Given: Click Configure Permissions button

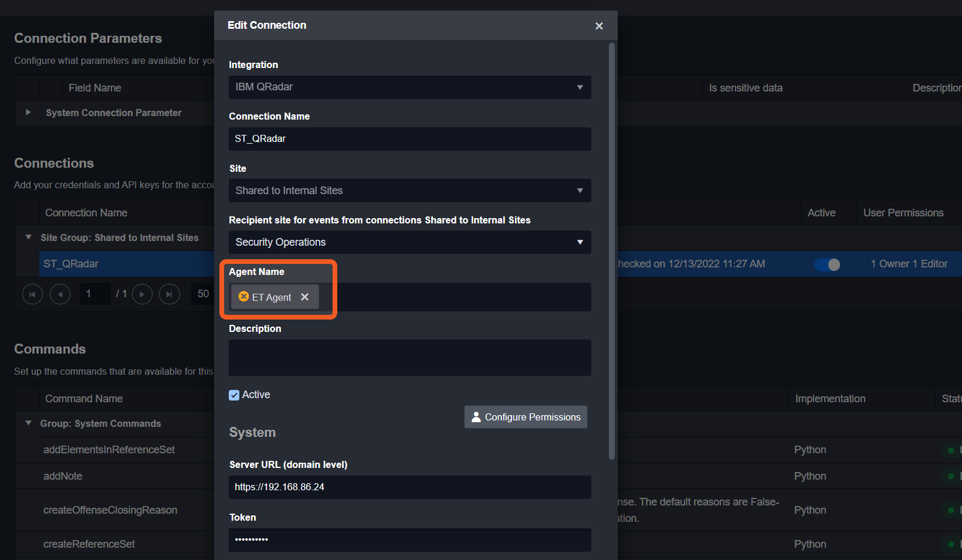Looking at the screenshot, I should click(x=526, y=417).
